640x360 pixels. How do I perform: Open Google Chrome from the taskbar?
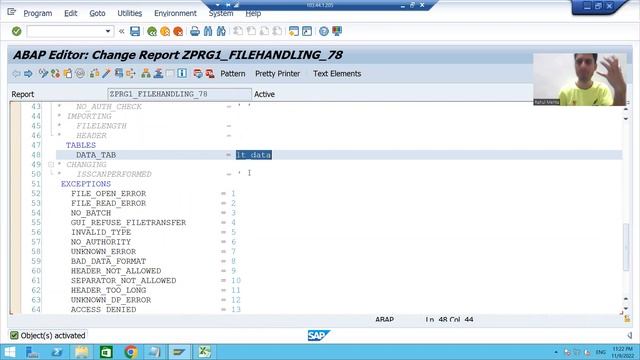tap(131, 352)
